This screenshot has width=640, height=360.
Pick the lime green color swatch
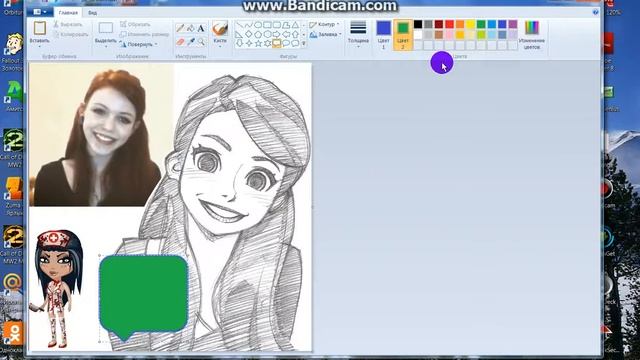coord(481,35)
